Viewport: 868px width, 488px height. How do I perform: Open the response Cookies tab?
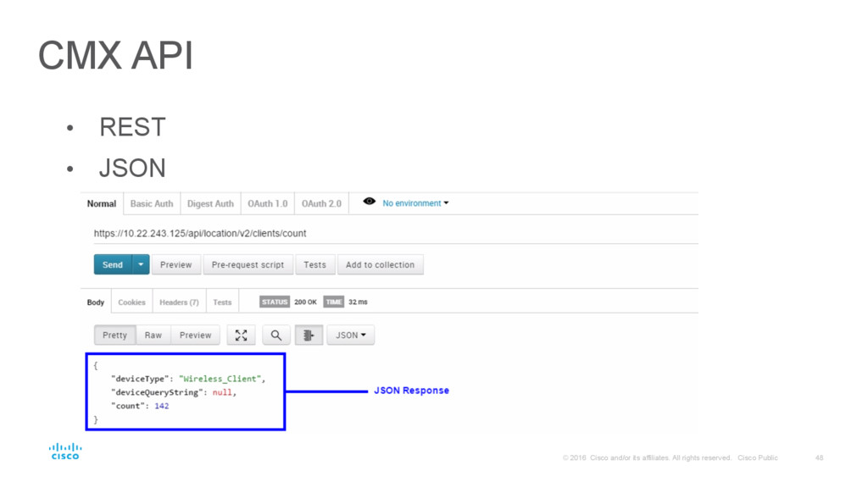[x=131, y=302]
